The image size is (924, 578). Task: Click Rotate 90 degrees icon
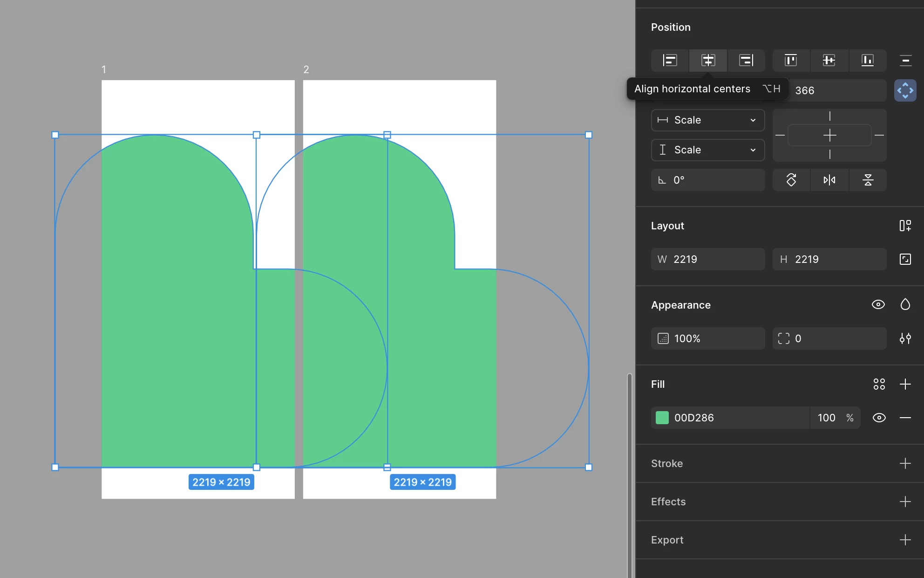coord(791,180)
